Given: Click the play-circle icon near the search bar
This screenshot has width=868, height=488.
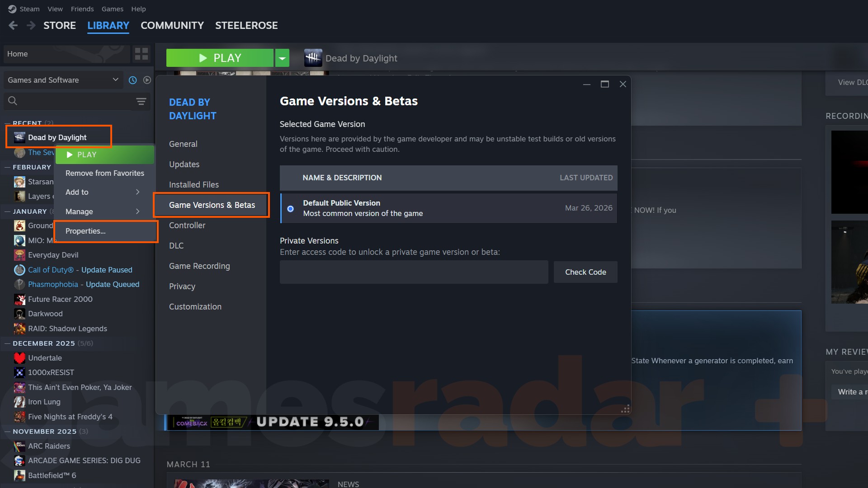Looking at the screenshot, I should click(x=147, y=80).
